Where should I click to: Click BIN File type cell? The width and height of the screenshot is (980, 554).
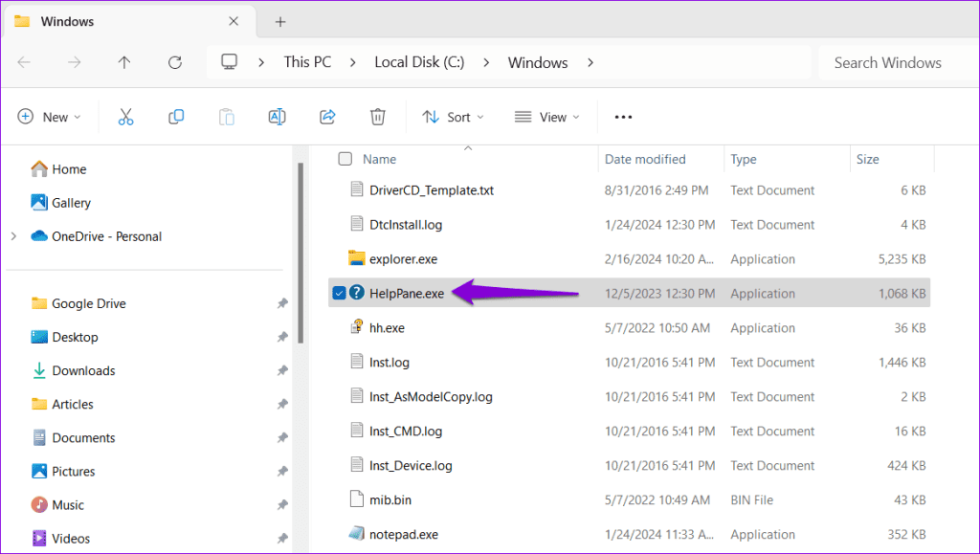point(752,500)
